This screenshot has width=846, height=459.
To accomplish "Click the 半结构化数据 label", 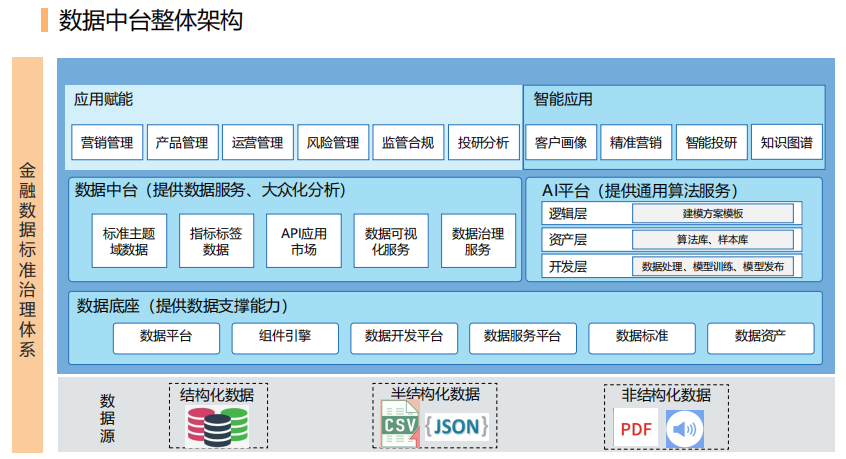I will click(435, 394).
